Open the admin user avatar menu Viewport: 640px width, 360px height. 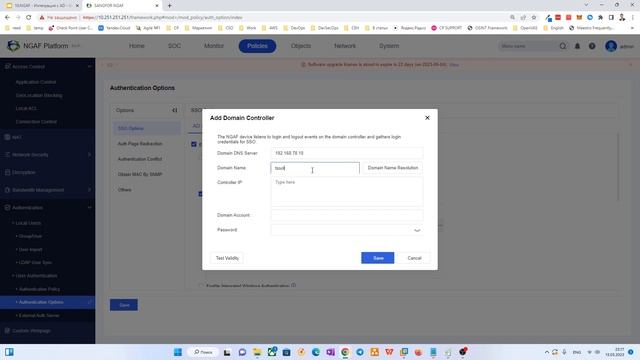(x=611, y=46)
